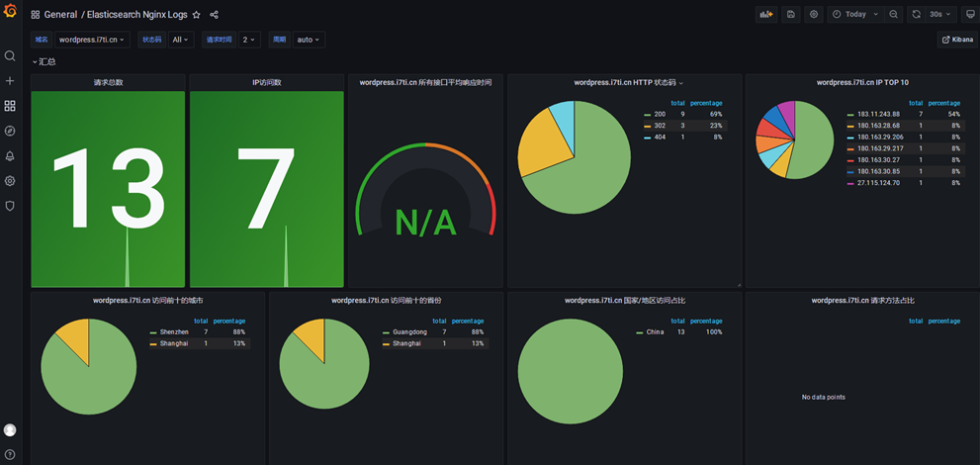Viewport: 980px width, 465px height.
Task: Click the 所有接口平均响应时间 panel title
Action: [425, 82]
